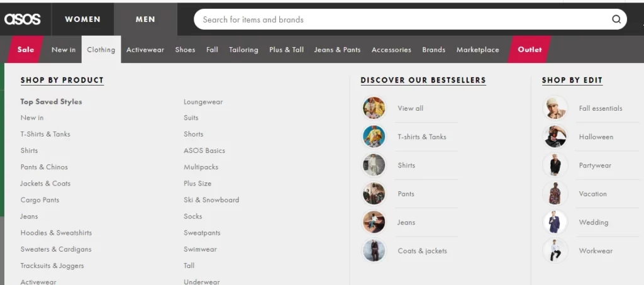Switch to the WOMEN section
The height and width of the screenshot is (285, 644).
[x=82, y=20]
